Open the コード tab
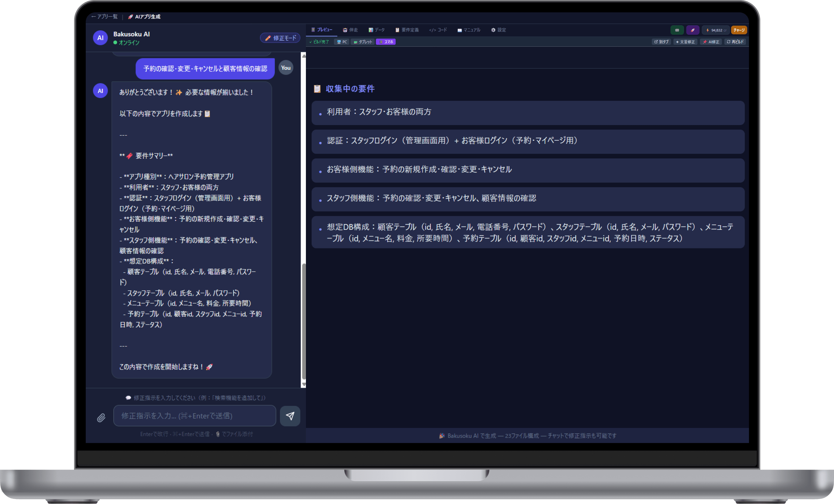Image resolution: width=834 pixels, height=504 pixels. pos(438,30)
